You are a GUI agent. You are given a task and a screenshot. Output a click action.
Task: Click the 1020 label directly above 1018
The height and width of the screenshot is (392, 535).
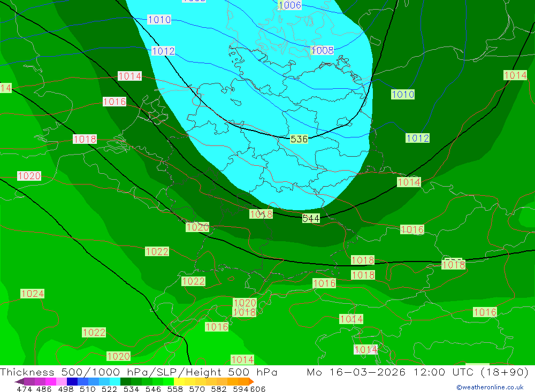point(244,303)
